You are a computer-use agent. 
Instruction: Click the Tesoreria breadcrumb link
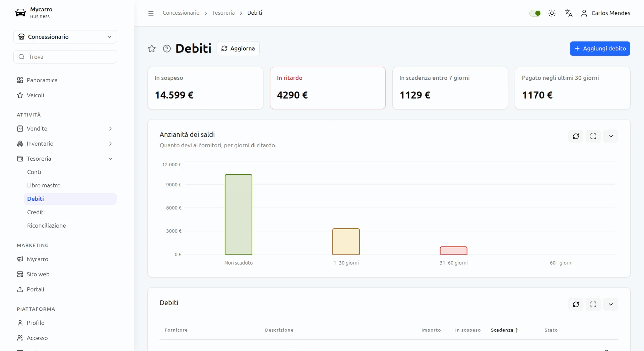pyautogui.click(x=223, y=13)
